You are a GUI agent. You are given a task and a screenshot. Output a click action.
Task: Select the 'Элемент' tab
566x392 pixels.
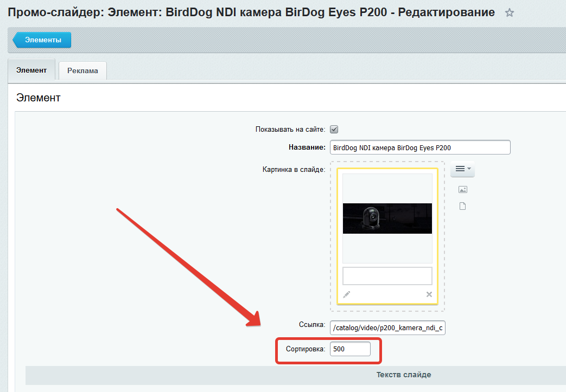[x=31, y=70]
